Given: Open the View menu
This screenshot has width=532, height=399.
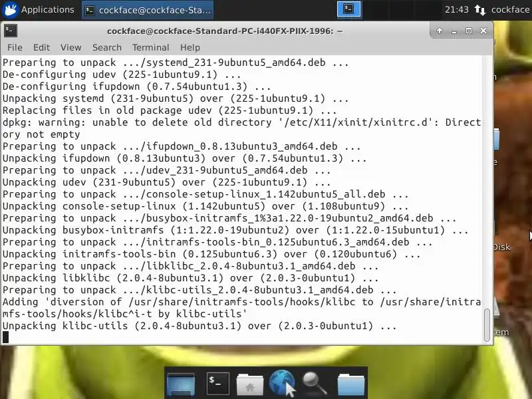Looking at the screenshot, I should [71, 47].
